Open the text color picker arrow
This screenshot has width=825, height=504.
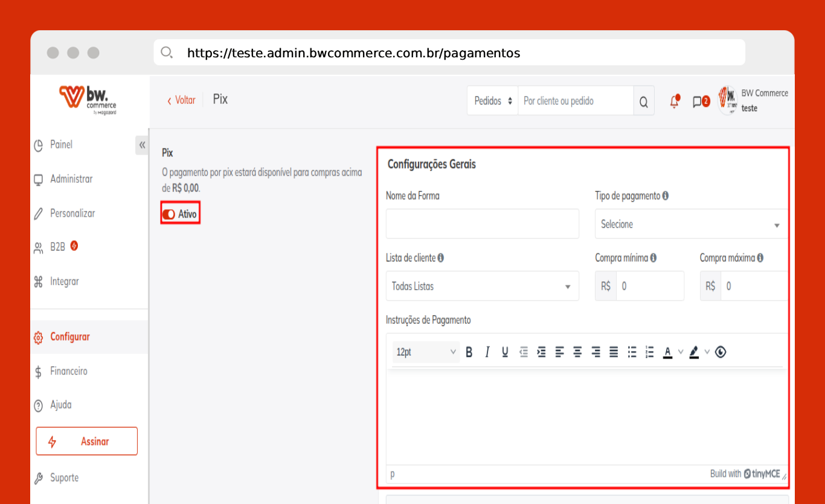[681, 352]
